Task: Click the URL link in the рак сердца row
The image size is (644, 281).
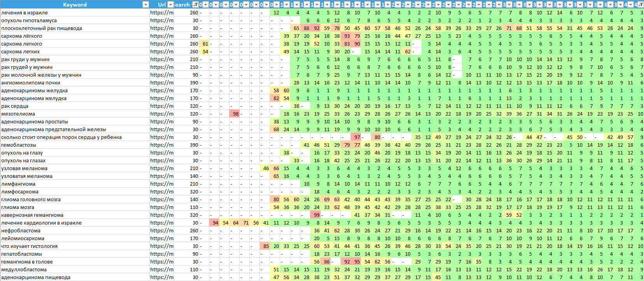Action: click(x=161, y=106)
